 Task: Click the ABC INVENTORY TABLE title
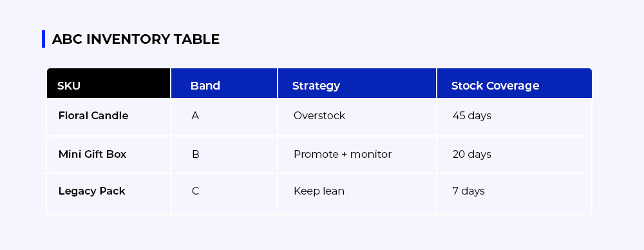coord(135,39)
